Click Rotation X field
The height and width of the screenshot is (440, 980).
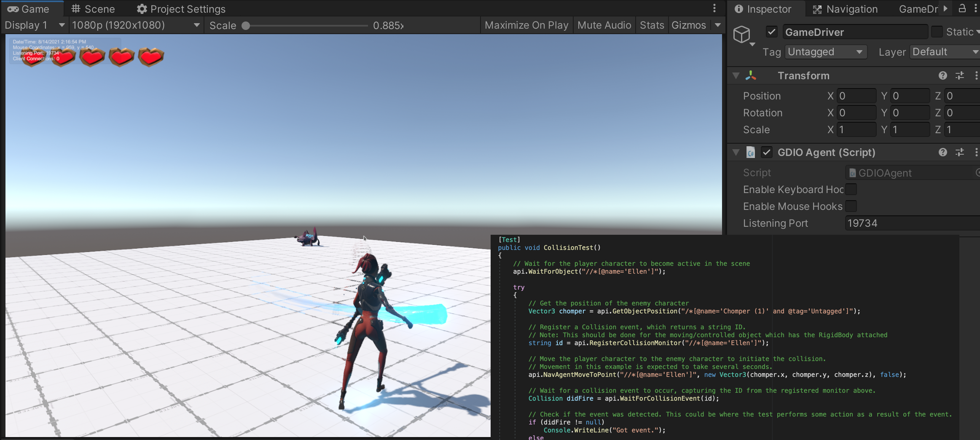pyautogui.click(x=856, y=113)
